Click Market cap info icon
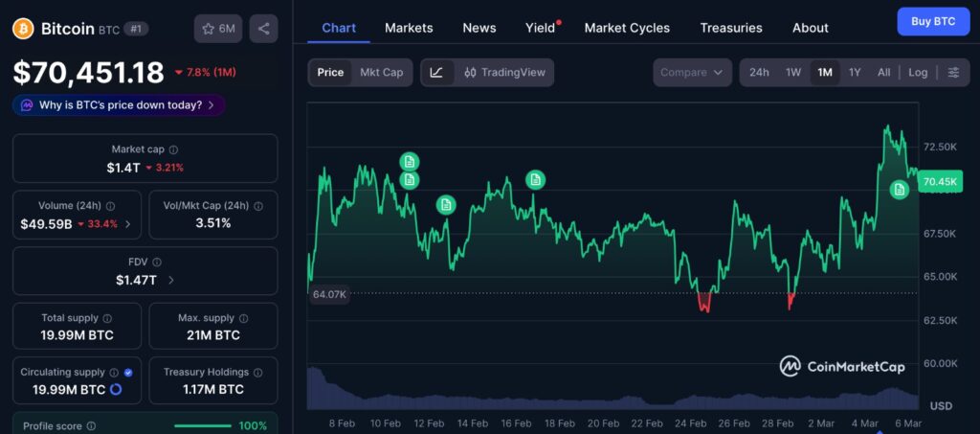Image resolution: width=980 pixels, height=434 pixels. [x=174, y=150]
